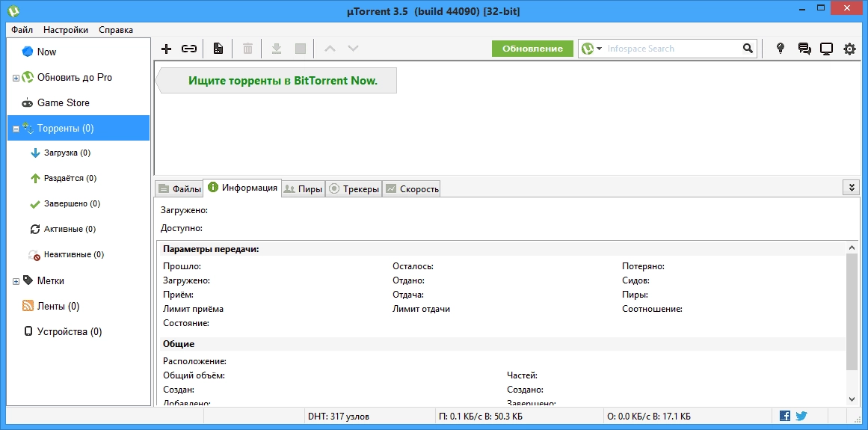
Task: Move torrent up the queue arrow
Action: point(330,49)
